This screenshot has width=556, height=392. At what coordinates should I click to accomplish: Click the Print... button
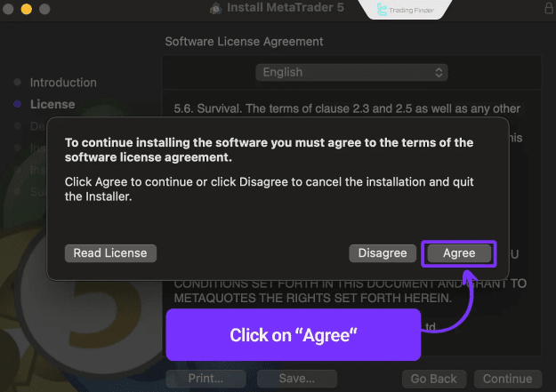tap(205, 379)
